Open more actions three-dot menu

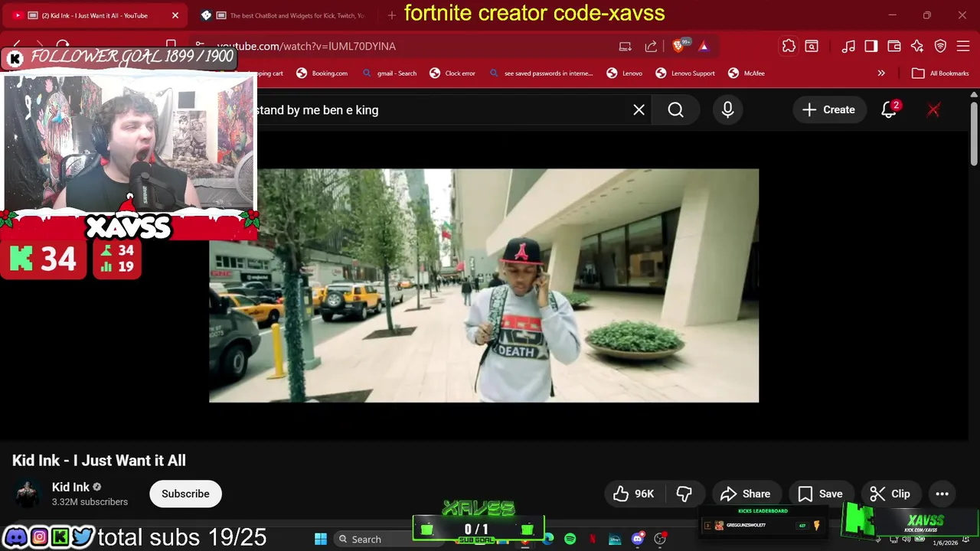pos(942,494)
